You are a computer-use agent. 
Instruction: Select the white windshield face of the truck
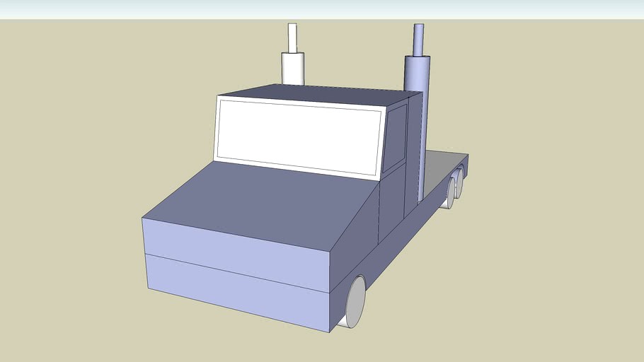pyautogui.click(x=299, y=137)
